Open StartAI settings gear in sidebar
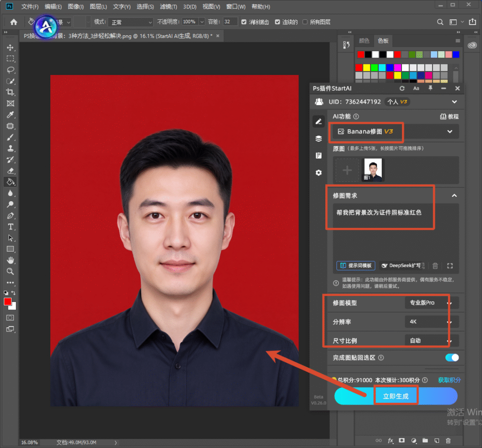 pyautogui.click(x=319, y=172)
